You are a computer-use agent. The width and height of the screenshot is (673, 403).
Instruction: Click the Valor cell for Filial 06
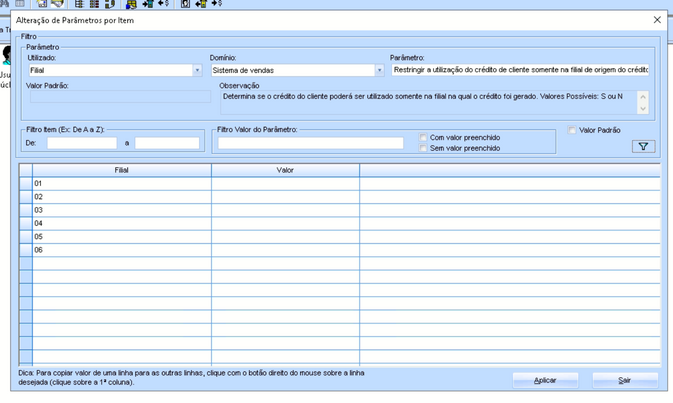[x=285, y=249]
